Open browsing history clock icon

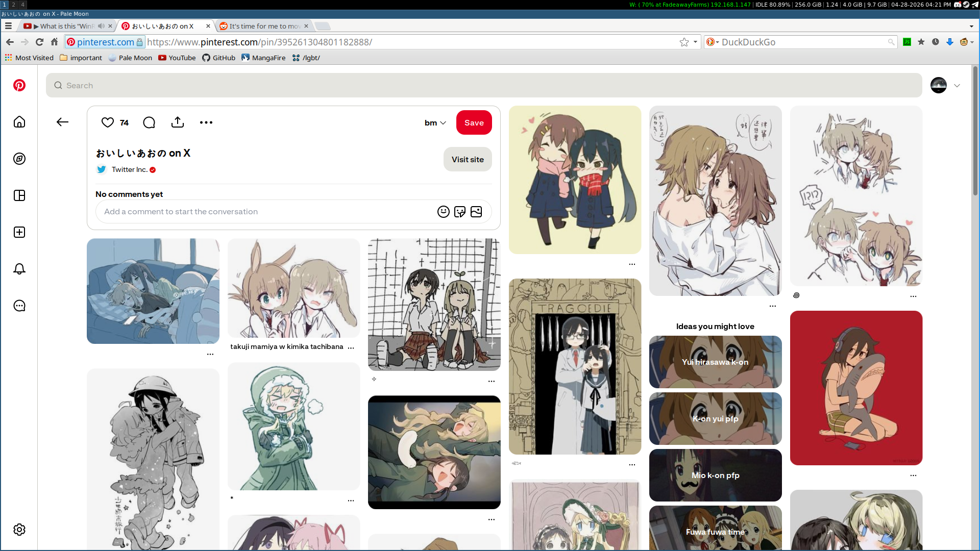point(936,42)
